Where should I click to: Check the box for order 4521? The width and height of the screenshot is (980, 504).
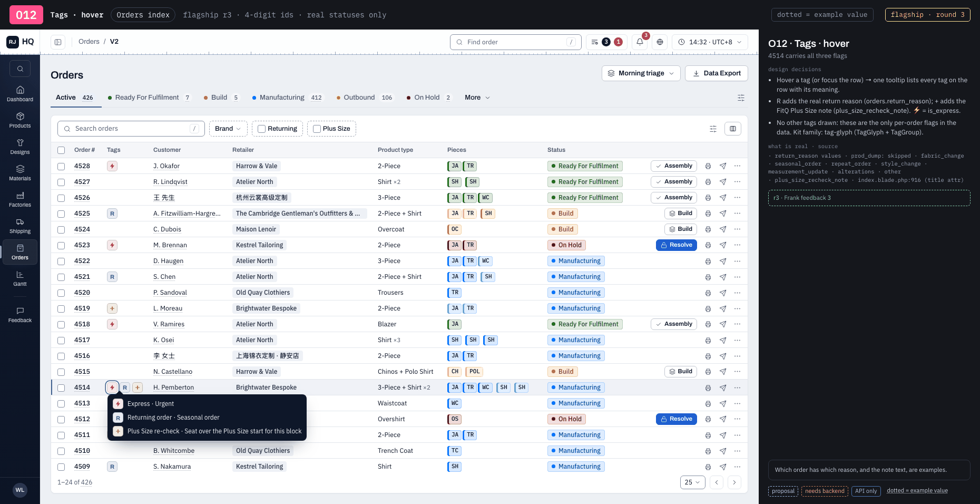pyautogui.click(x=61, y=277)
